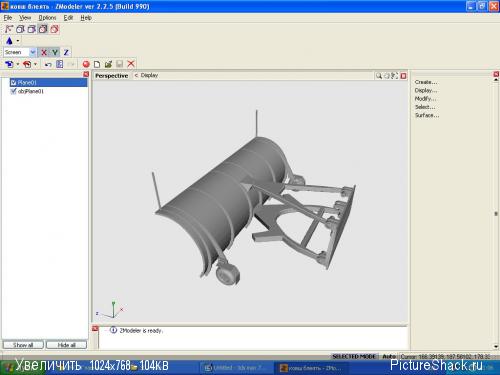Open the undo history list icon

pyautogui.click(x=59, y=64)
